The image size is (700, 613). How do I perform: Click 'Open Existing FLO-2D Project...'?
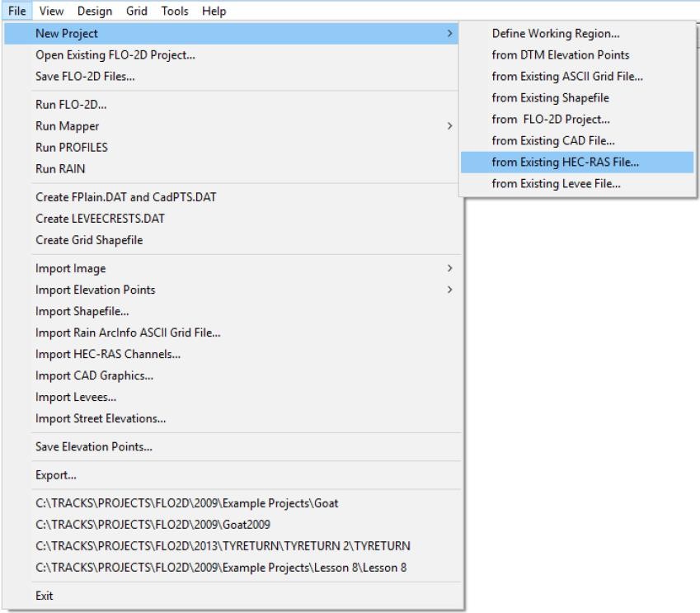pyautogui.click(x=115, y=55)
